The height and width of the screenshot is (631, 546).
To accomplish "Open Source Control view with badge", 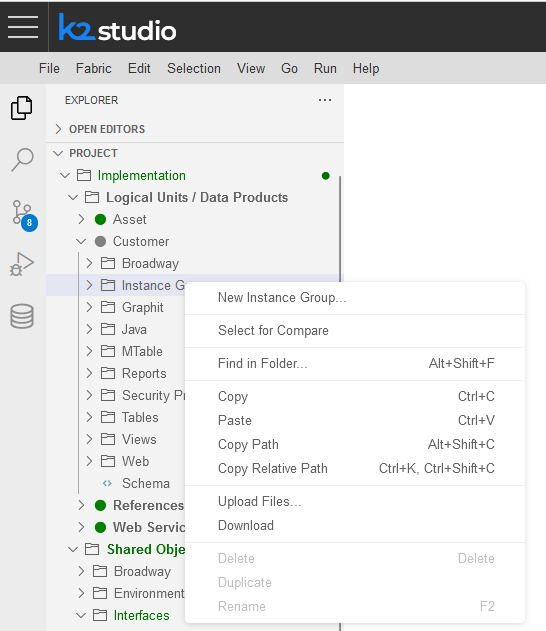I will pos(24,215).
